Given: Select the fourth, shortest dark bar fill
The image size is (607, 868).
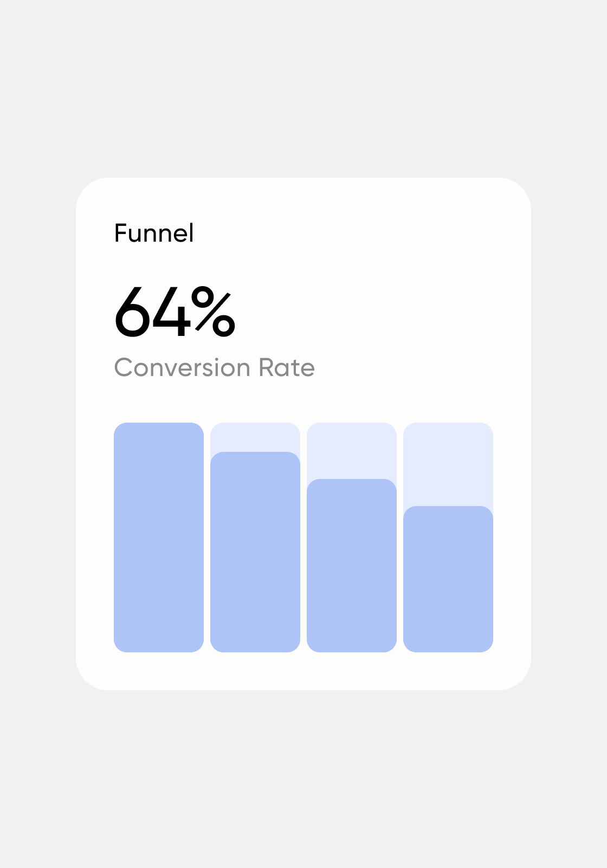Looking at the screenshot, I should click(x=448, y=579).
